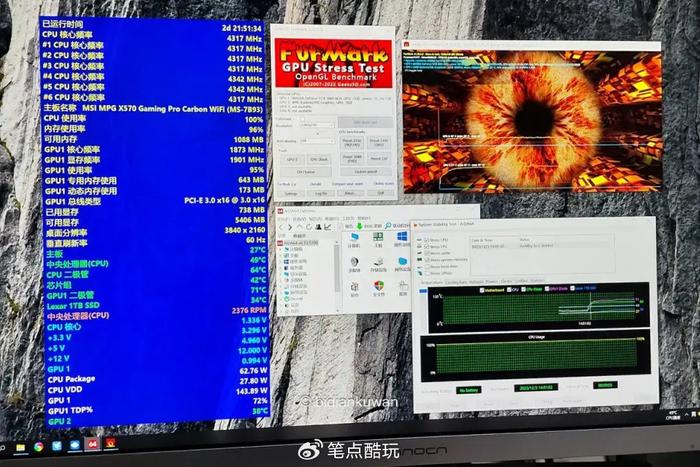The width and height of the screenshot is (700, 467).
Task: Click the green BIOS update arrow icon
Action: 359,226
